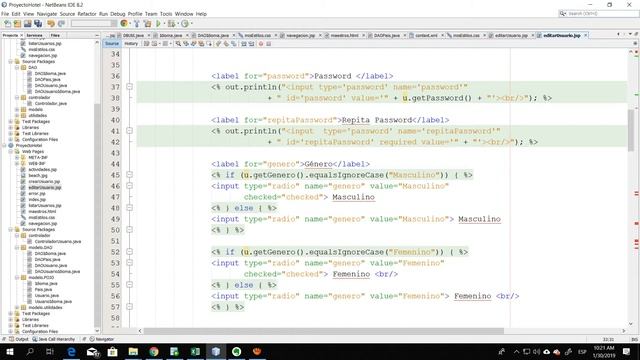640x360 pixels.
Task: Expand the WEB-INF folder node
Action: [x=17, y=163]
